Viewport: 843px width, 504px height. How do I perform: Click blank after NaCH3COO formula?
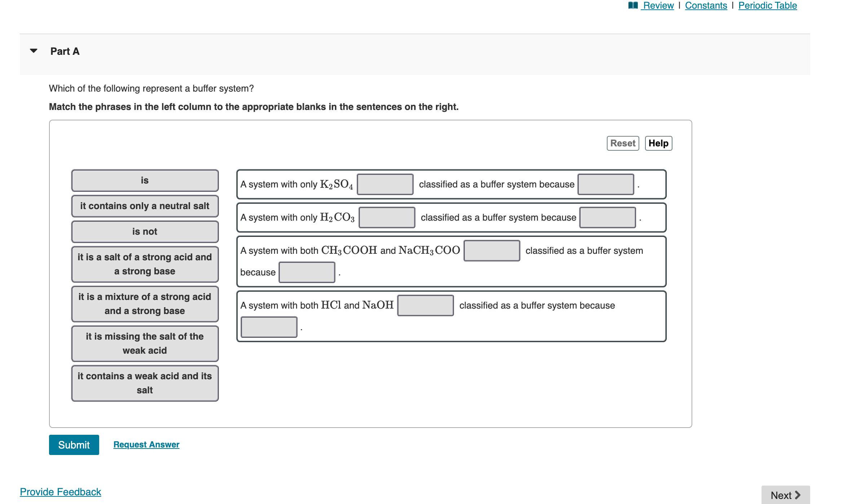[x=491, y=251]
